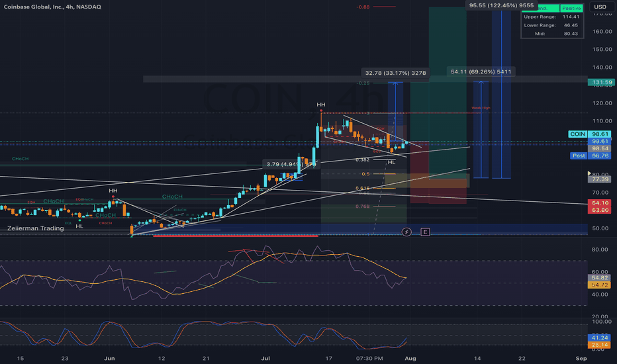
Task: Click the blue stochastic value 41.24
Action: [x=599, y=338]
